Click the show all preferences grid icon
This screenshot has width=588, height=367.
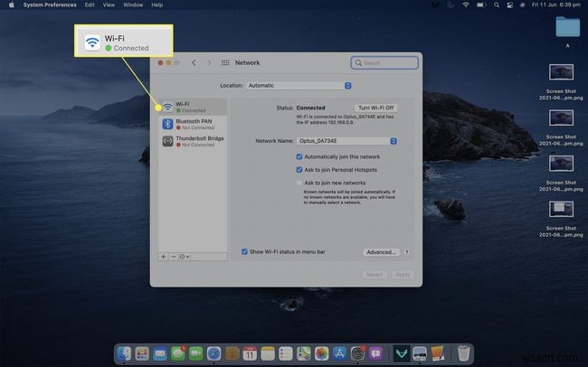pyautogui.click(x=225, y=63)
